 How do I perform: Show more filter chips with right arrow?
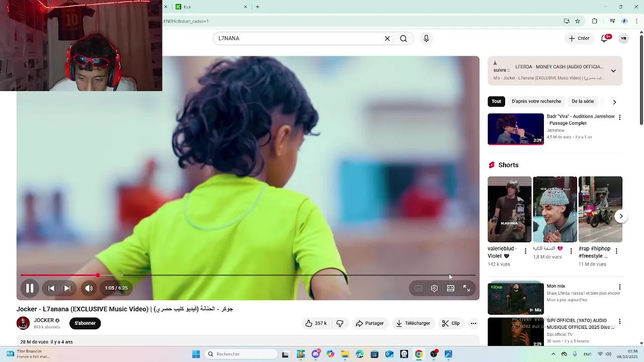click(x=614, y=102)
